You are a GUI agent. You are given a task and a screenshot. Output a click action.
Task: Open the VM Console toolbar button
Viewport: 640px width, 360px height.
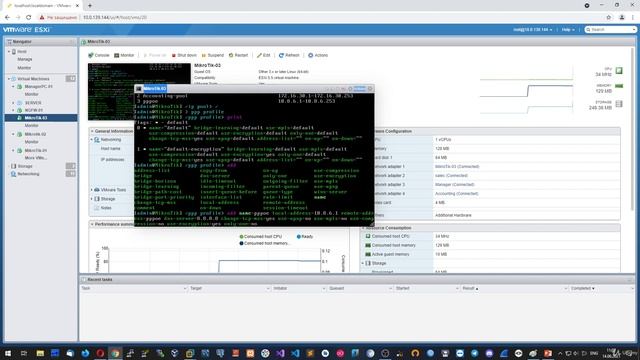99,55
